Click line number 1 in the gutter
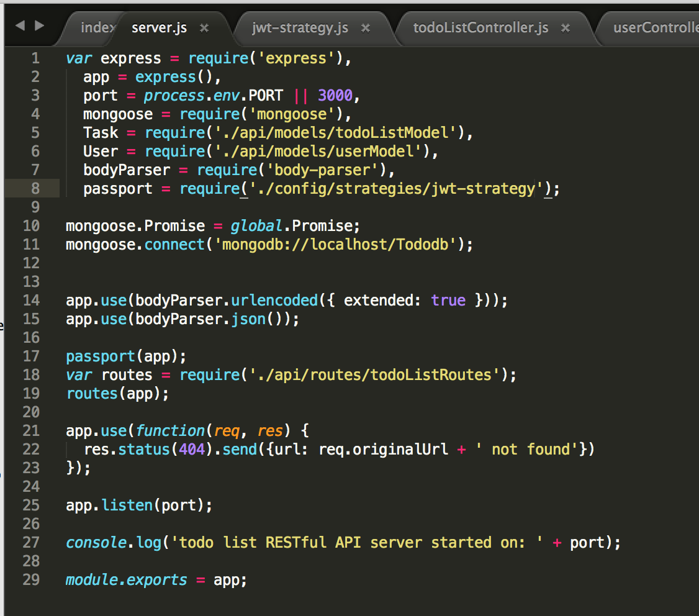The height and width of the screenshot is (616, 699). (x=35, y=58)
